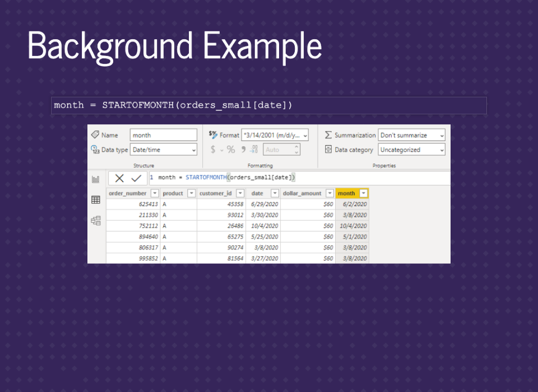The image size is (538, 392).
Task: Click the currency dollar format icon
Action: click(x=213, y=150)
